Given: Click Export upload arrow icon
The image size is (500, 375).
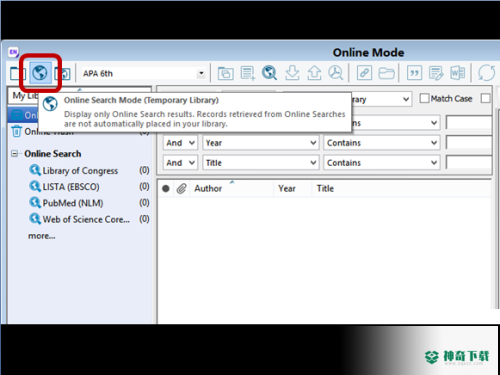Looking at the screenshot, I should (x=314, y=73).
